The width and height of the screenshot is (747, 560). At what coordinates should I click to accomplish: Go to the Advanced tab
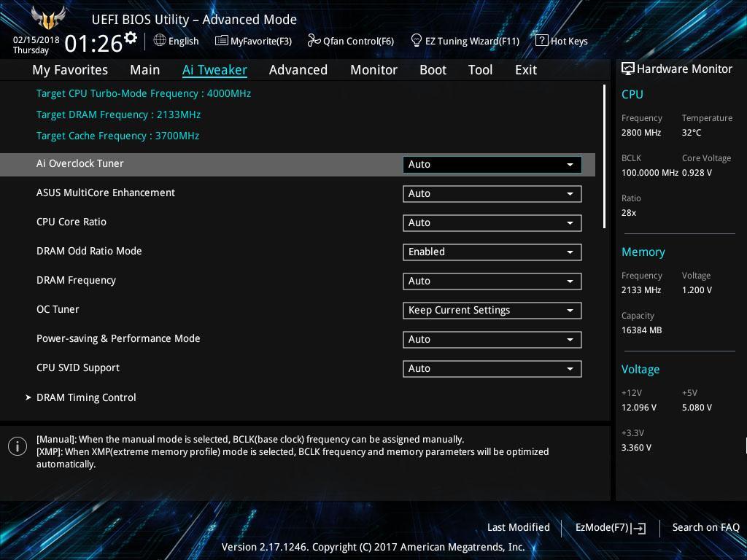point(298,70)
